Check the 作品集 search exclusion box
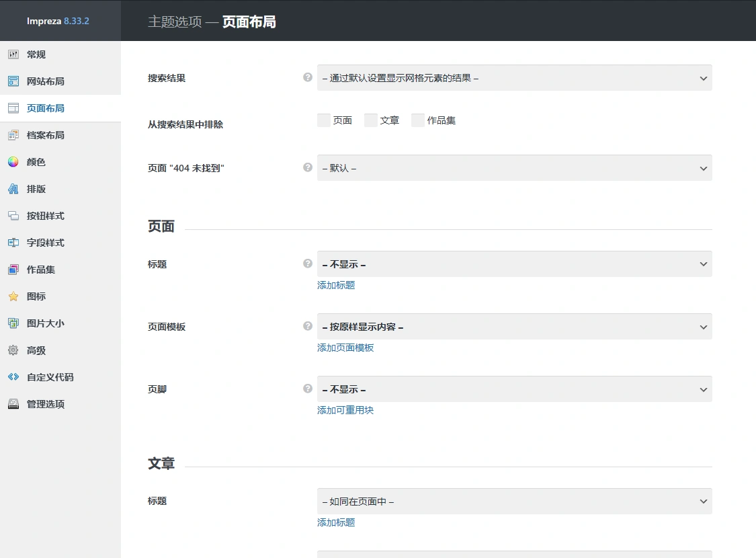The width and height of the screenshot is (756, 558). [x=417, y=120]
